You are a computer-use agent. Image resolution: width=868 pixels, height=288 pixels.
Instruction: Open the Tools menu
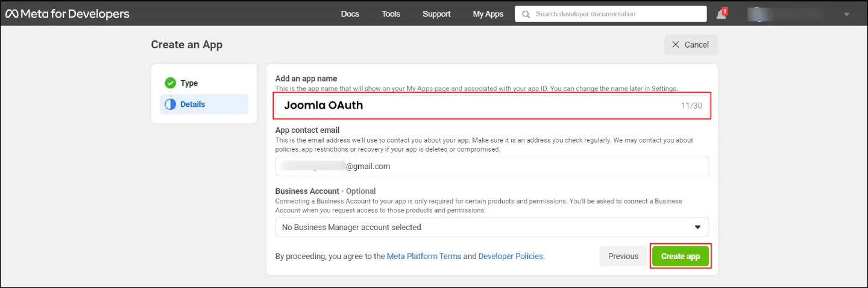(x=391, y=14)
